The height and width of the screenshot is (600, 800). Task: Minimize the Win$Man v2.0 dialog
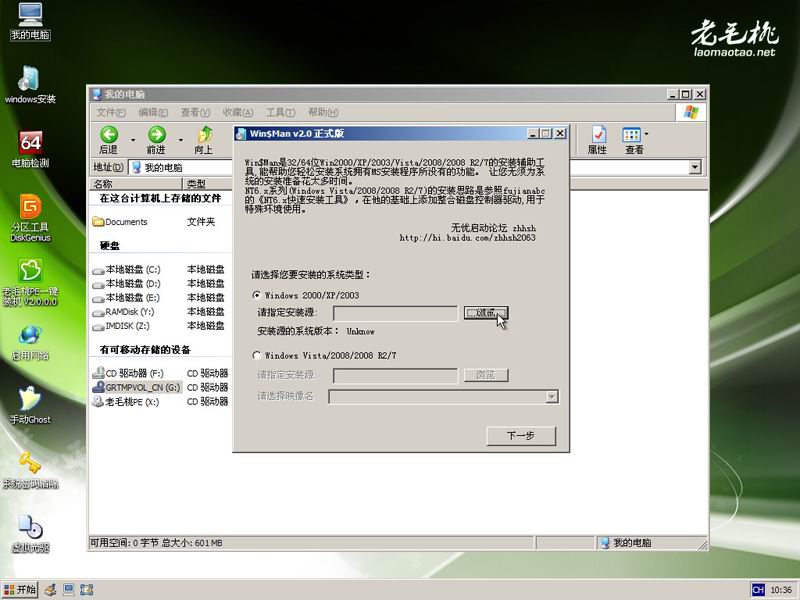click(x=533, y=134)
